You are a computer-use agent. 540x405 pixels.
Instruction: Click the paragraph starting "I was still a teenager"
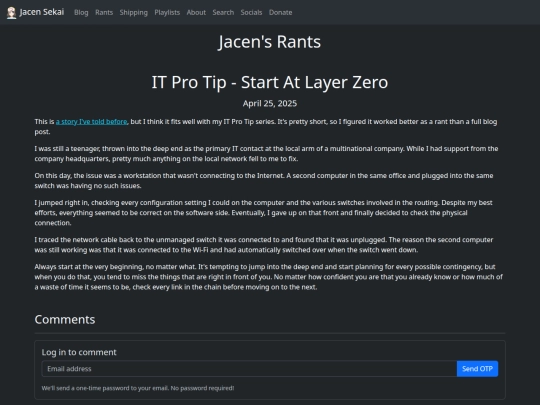[266, 154]
